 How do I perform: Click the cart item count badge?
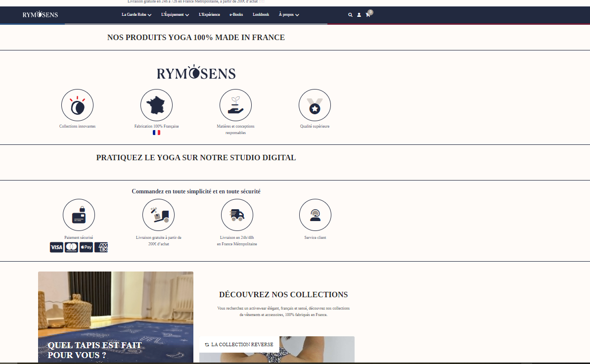370,12
